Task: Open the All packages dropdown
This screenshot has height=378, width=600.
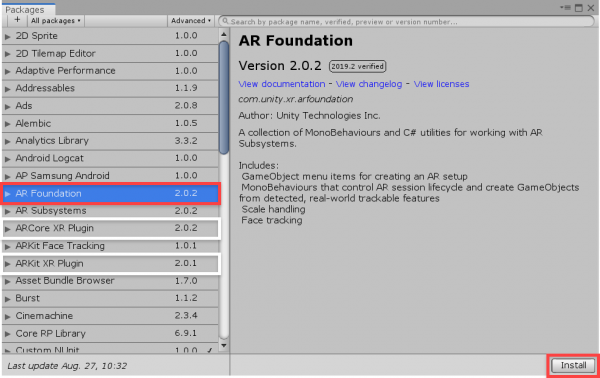Action: tap(55, 21)
